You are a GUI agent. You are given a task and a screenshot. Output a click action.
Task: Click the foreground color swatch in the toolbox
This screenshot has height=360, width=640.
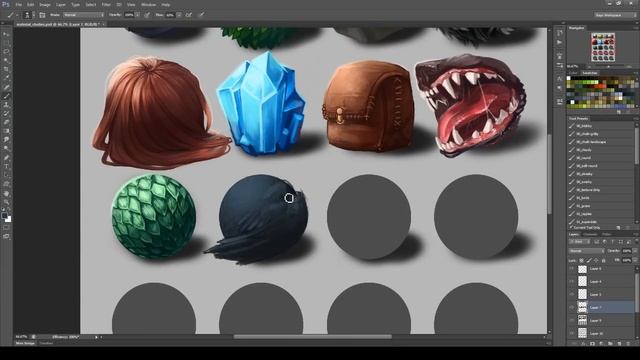4,215
